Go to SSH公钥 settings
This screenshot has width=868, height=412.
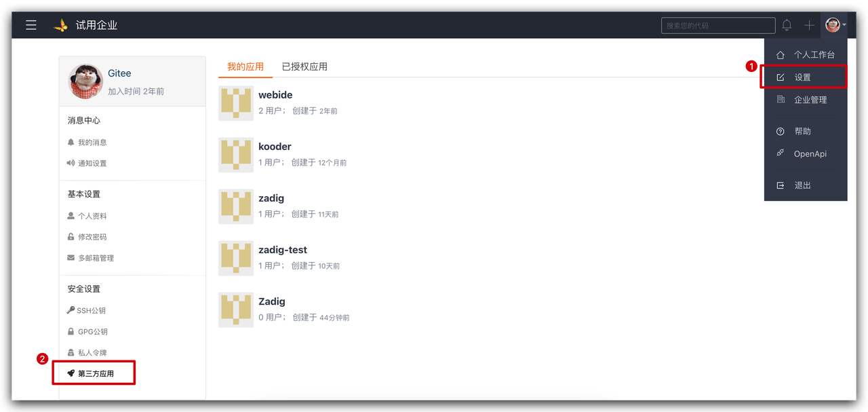91,311
